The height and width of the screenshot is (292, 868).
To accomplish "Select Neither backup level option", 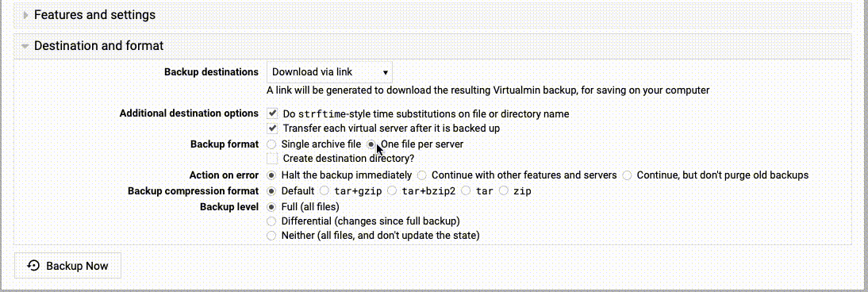I will [272, 236].
